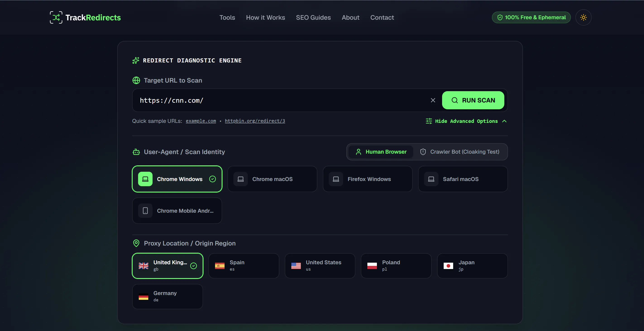Open the How it Works page

[265, 17]
